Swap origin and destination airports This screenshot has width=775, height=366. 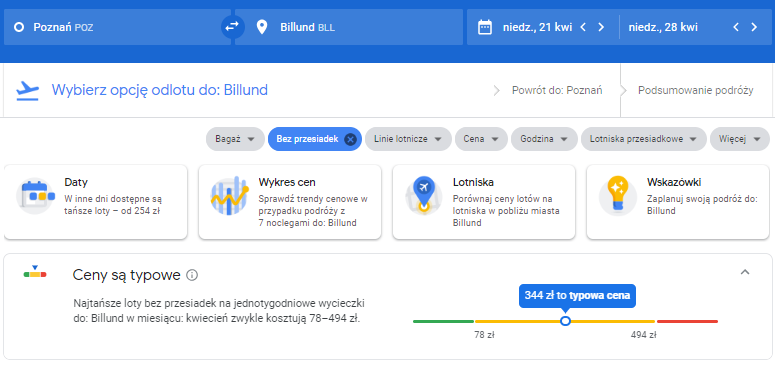coord(232,27)
